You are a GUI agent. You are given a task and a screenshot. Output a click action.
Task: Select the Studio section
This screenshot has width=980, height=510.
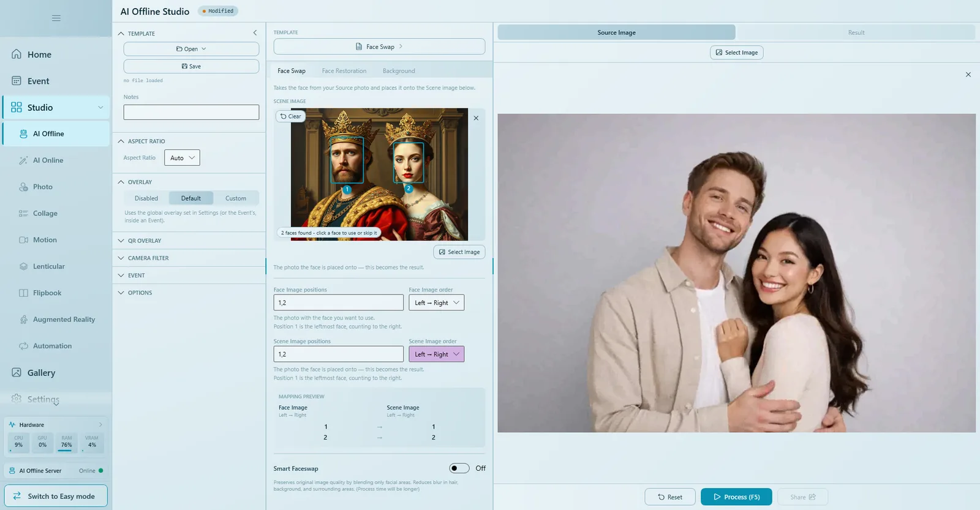(56, 107)
